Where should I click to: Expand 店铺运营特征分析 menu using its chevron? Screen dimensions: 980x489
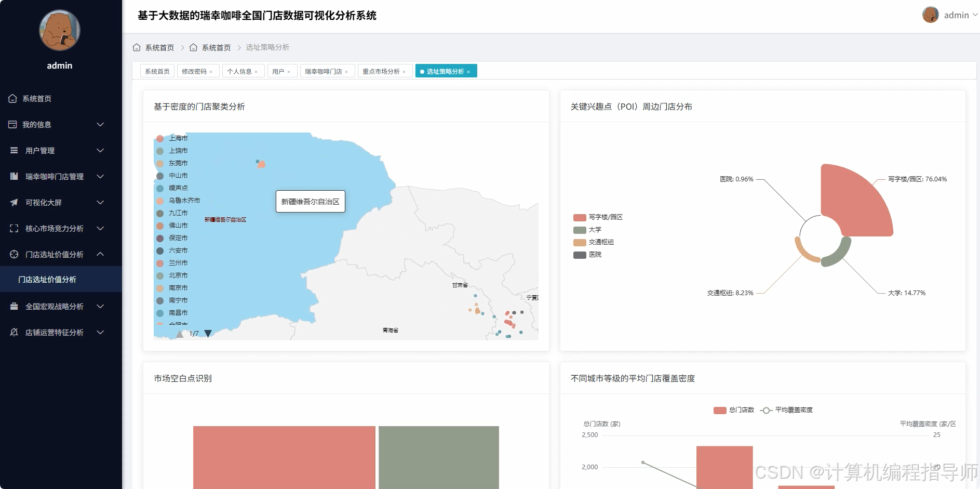click(x=100, y=332)
